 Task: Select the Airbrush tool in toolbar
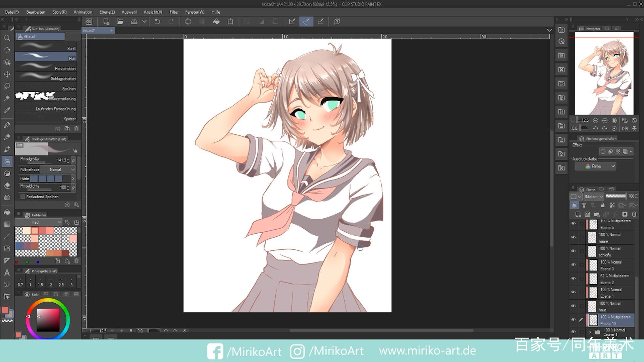(7, 161)
